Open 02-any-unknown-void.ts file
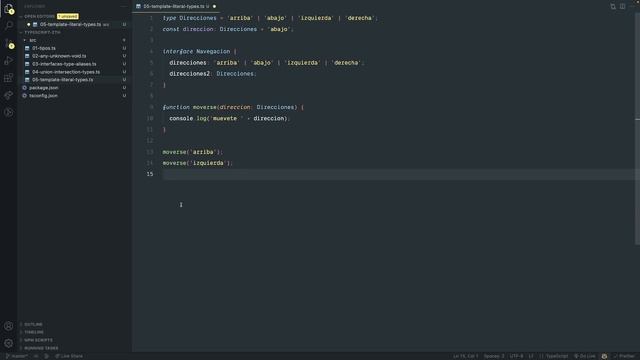The image size is (640, 360). click(59, 56)
